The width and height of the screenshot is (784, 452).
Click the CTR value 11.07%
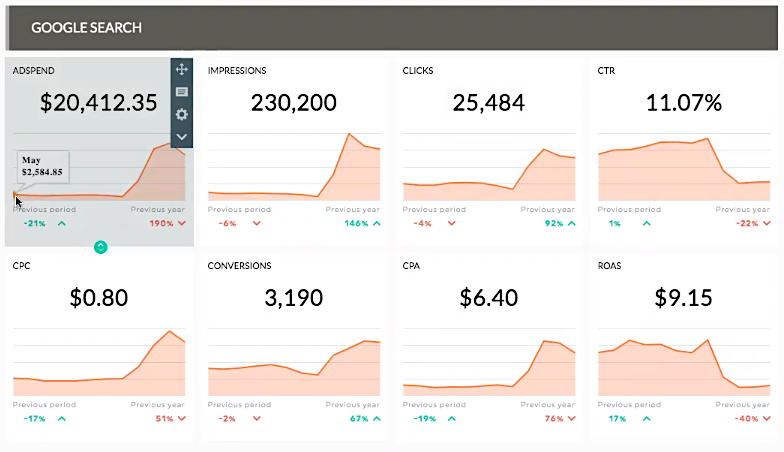pyautogui.click(x=685, y=102)
